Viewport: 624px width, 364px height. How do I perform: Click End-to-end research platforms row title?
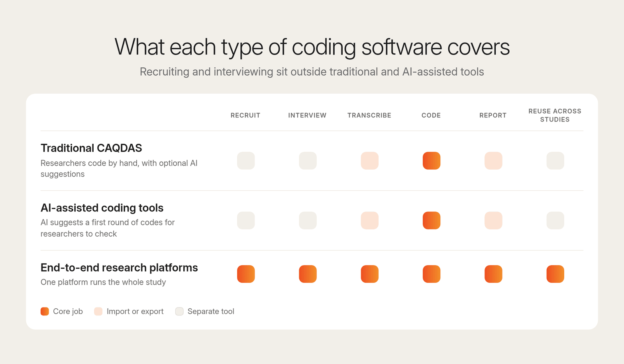119,268
